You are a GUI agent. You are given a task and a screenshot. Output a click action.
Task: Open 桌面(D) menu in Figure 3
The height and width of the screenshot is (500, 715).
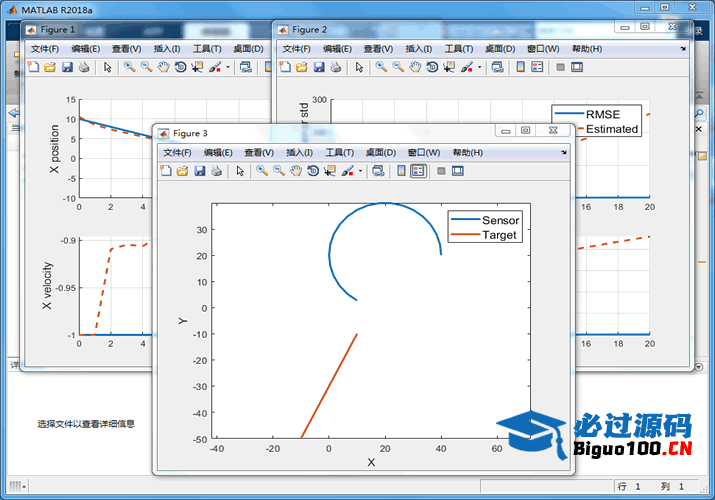tap(381, 153)
